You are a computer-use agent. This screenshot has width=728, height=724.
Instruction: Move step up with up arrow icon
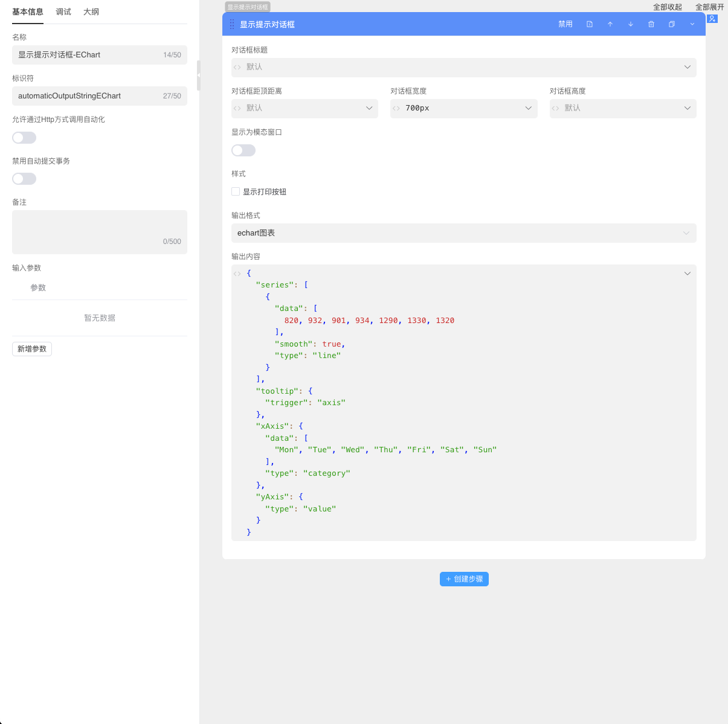tap(610, 24)
